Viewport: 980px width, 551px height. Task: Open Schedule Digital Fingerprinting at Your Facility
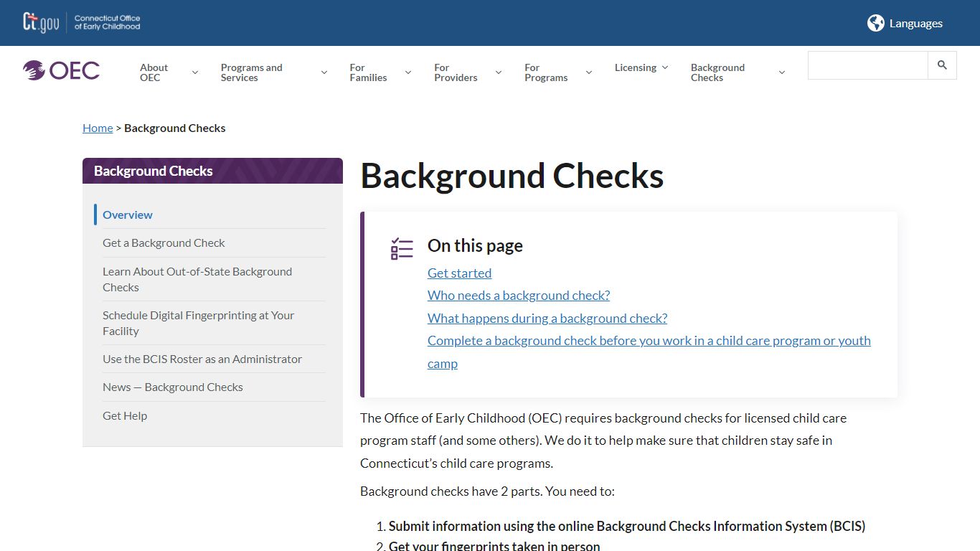coord(198,323)
